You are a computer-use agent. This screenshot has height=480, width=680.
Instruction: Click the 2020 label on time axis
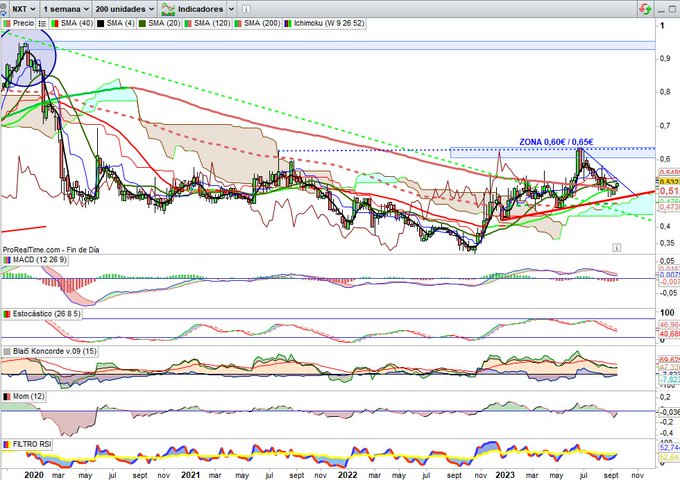pyautogui.click(x=34, y=475)
